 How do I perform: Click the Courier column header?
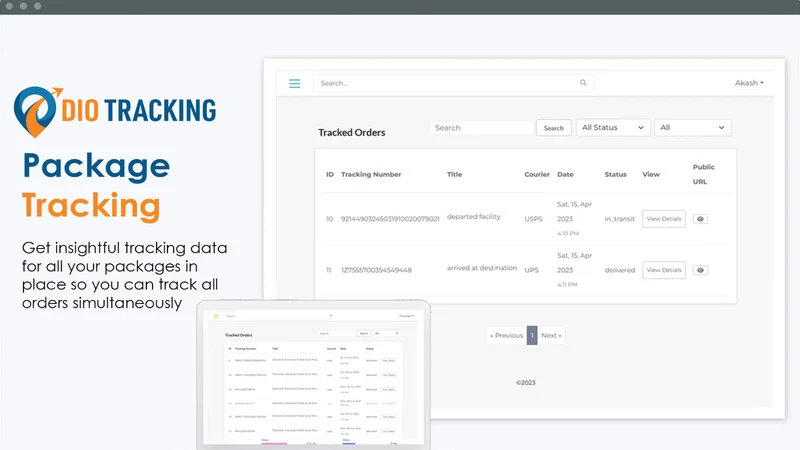[x=537, y=174]
